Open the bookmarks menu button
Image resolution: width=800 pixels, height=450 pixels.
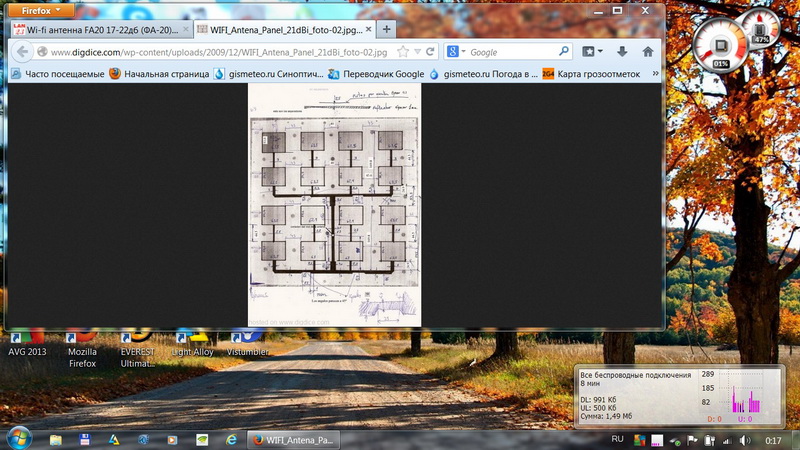tap(592, 52)
